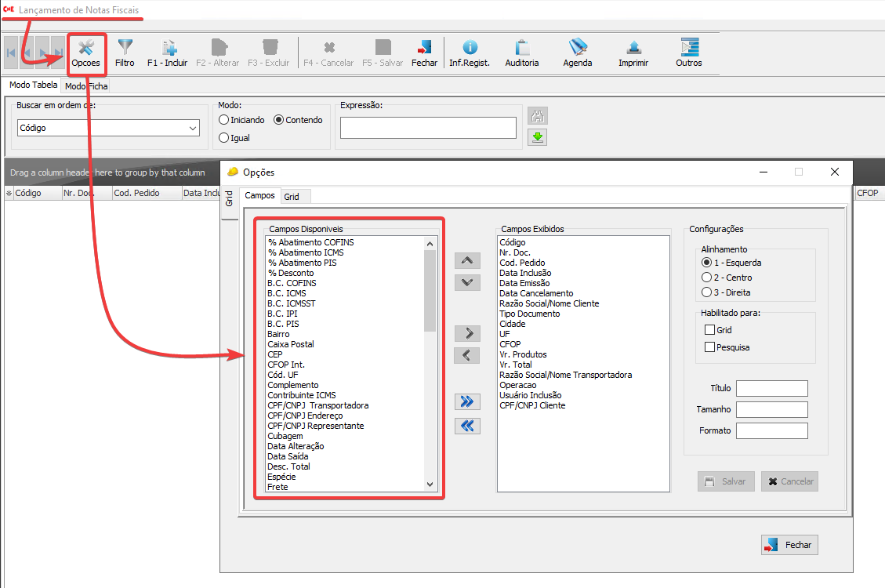Enable the Pesquisa checkbox
885x588 pixels.
point(710,347)
